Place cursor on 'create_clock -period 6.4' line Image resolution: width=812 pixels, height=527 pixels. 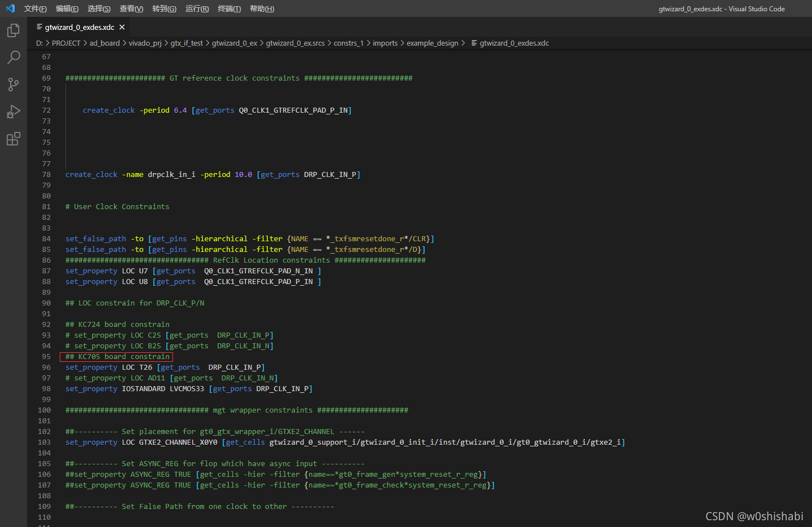pos(217,110)
